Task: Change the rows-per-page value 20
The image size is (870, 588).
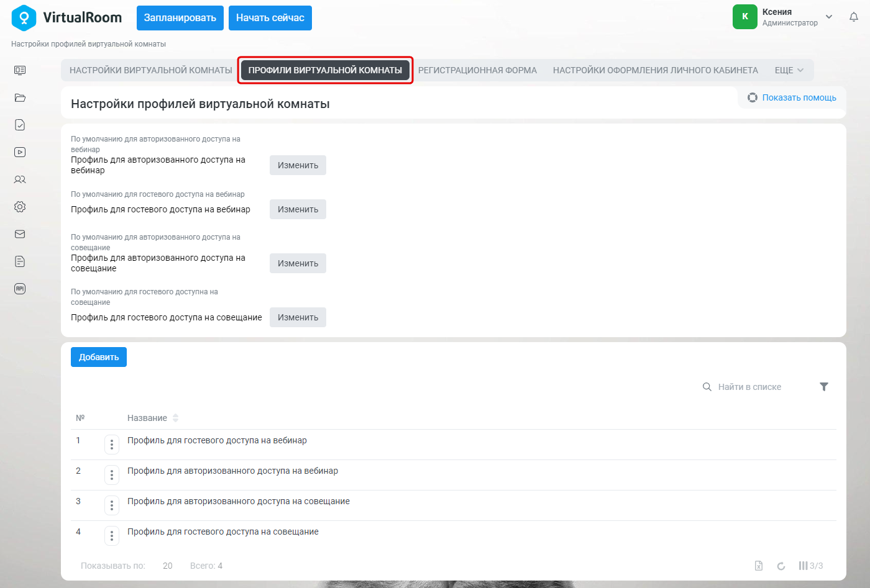Action: pyautogui.click(x=168, y=566)
